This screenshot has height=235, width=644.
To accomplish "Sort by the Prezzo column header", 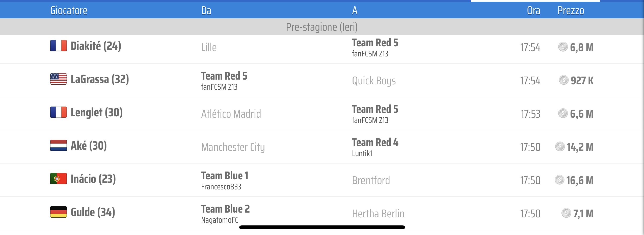I will [x=571, y=11].
